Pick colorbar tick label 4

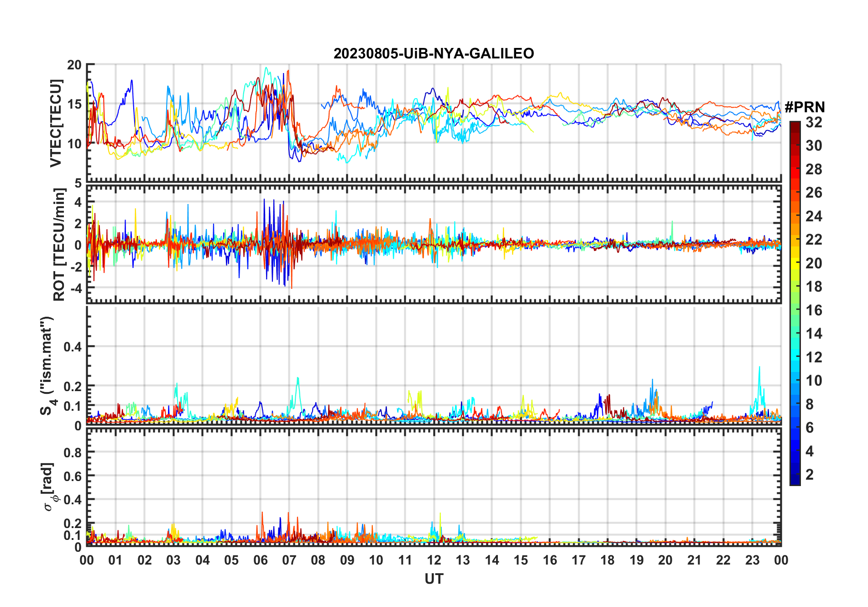click(810, 451)
